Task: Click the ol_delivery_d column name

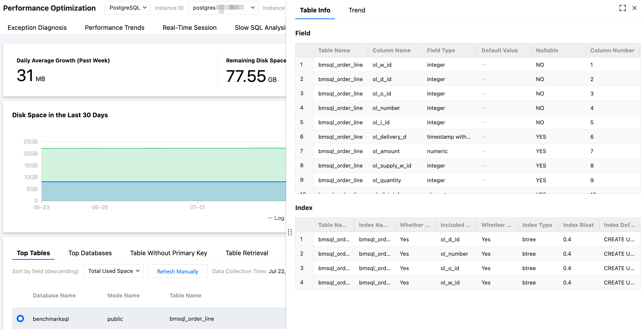Action: coord(389,137)
